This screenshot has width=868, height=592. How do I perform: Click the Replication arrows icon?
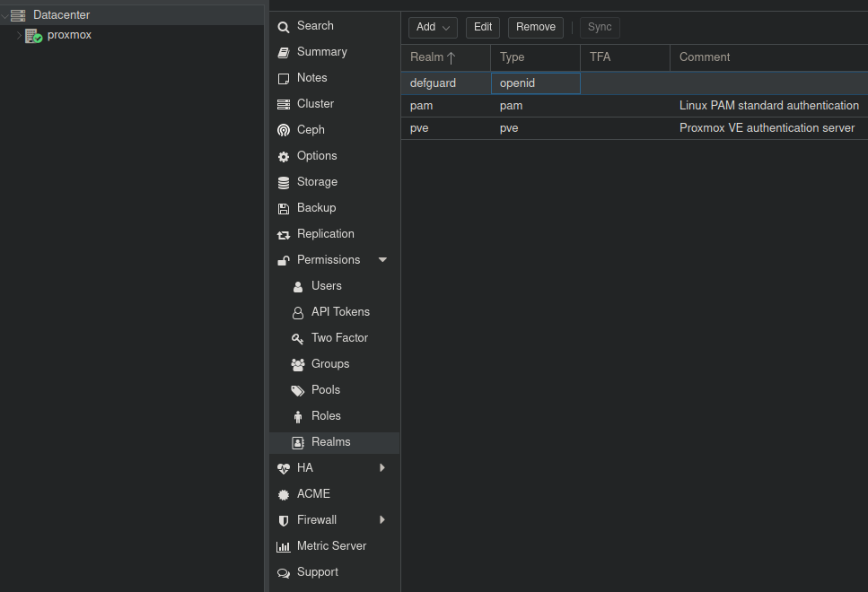284,234
